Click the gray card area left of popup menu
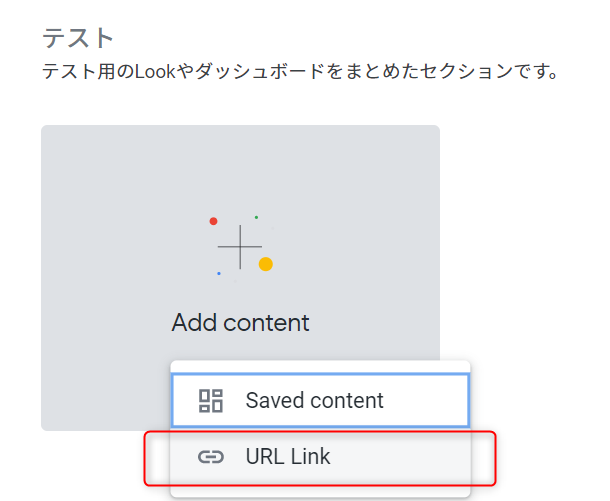The width and height of the screenshot is (610, 501). (x=105, y=395)
